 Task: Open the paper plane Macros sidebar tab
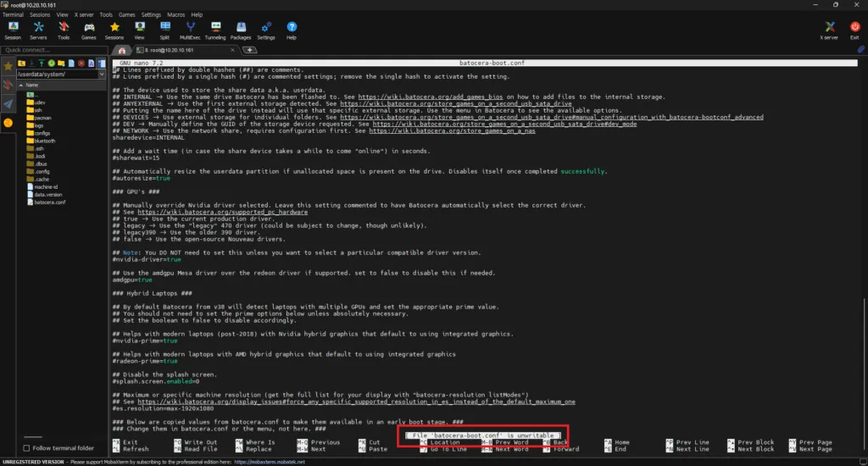click(x=8, y=104)
